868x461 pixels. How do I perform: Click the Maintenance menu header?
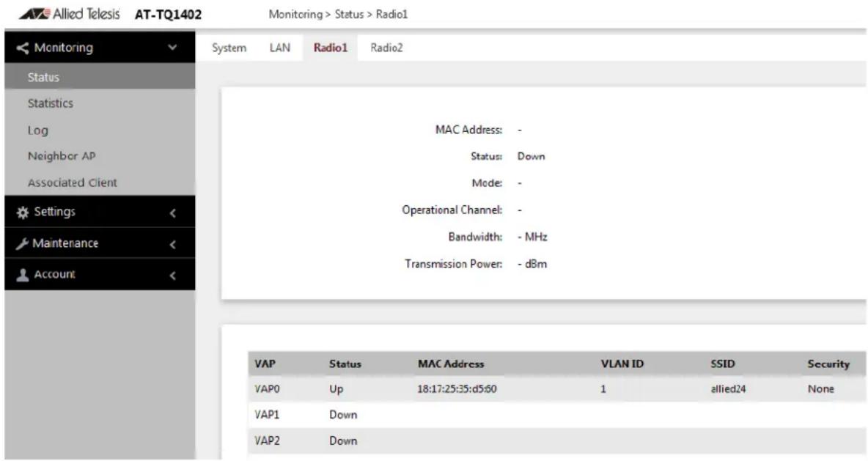100,243
